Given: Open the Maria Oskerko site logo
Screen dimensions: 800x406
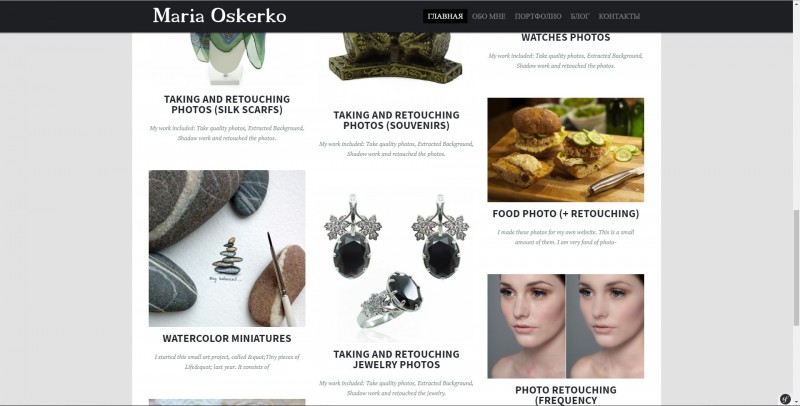Looking at the screenshot, I should coord(219,15).
